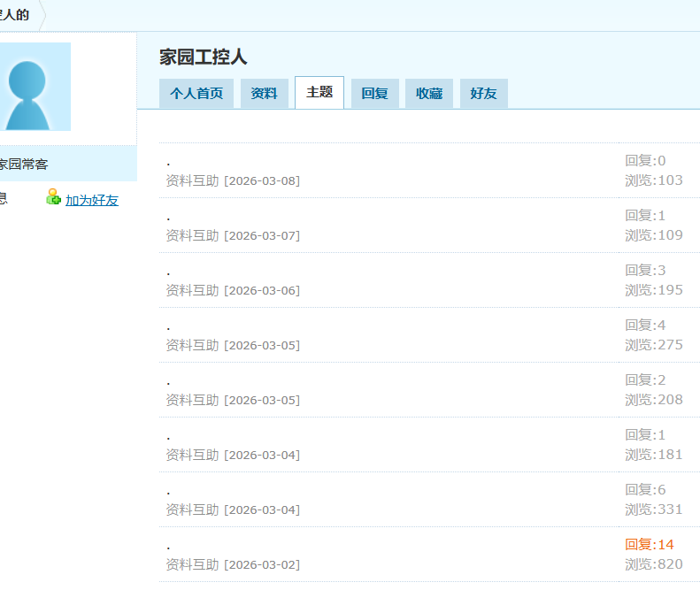The height and width of the screenshot is (590, 700).
Task: Select the 主题 tab
Action: 319,92
